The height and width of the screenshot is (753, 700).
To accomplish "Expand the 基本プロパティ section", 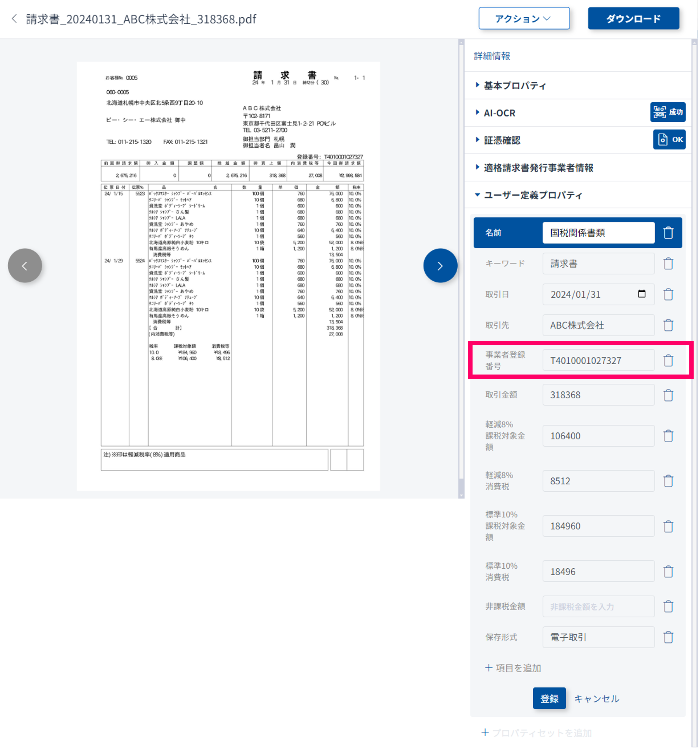I will (515, 85).
